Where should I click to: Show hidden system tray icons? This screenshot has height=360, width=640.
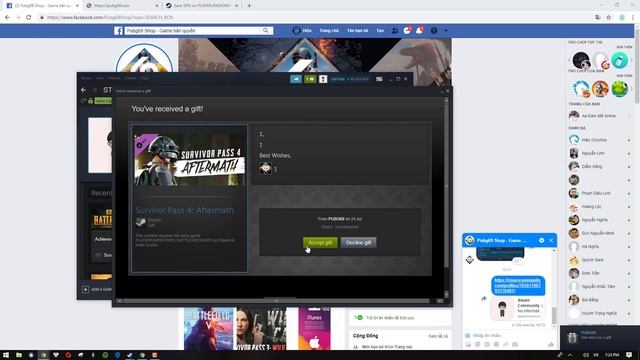pyautogui.click(x=570, y=355)
